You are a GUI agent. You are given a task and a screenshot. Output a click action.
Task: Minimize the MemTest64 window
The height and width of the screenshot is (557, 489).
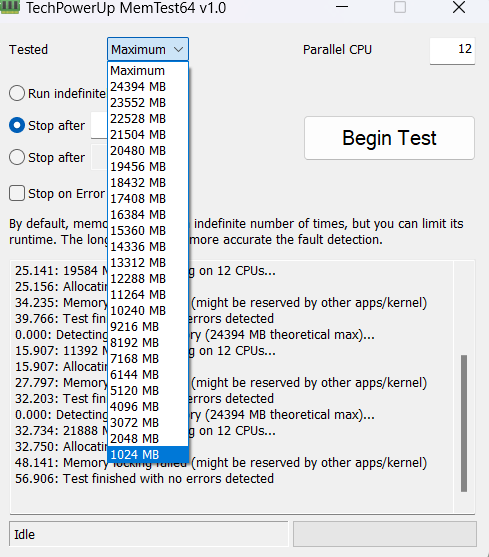pos(342,7)
